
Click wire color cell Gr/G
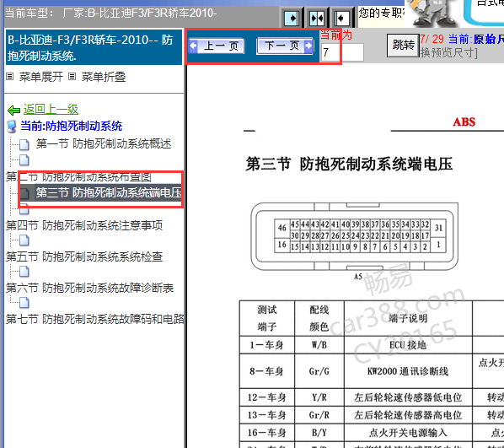(x=319, y=371)
